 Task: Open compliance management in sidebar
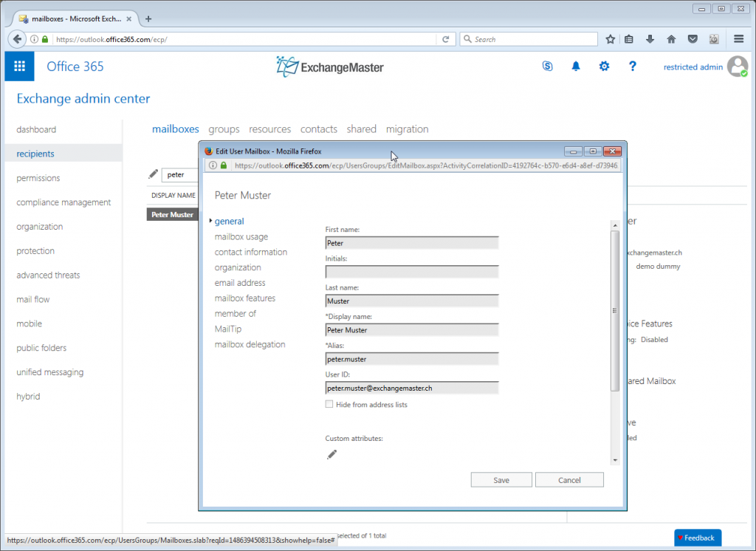coord(63,202)
